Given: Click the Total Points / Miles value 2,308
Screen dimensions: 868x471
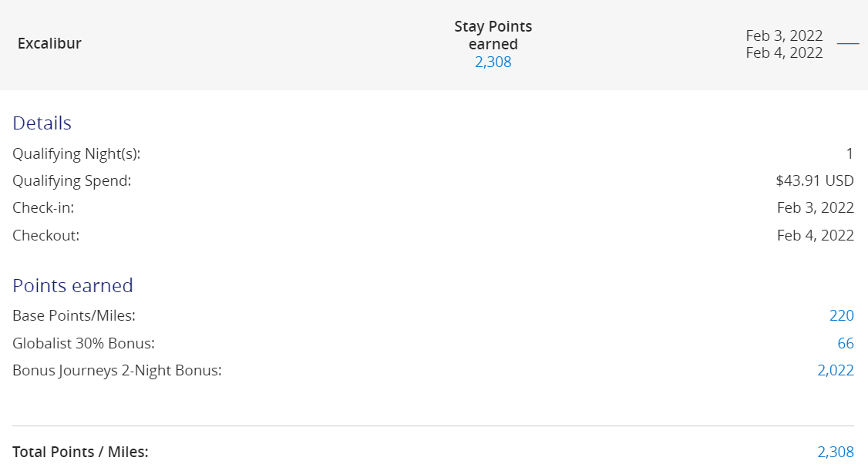Looking at the screenshot, I should click(836, 452).
